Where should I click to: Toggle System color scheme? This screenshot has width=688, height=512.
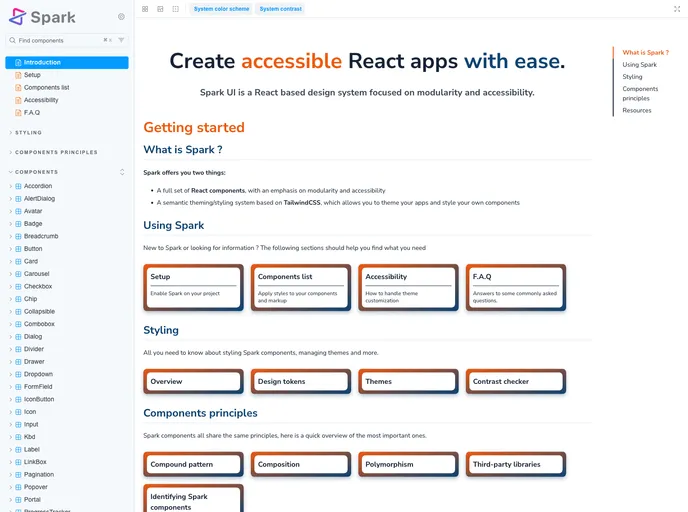click(x=221, y=9)
